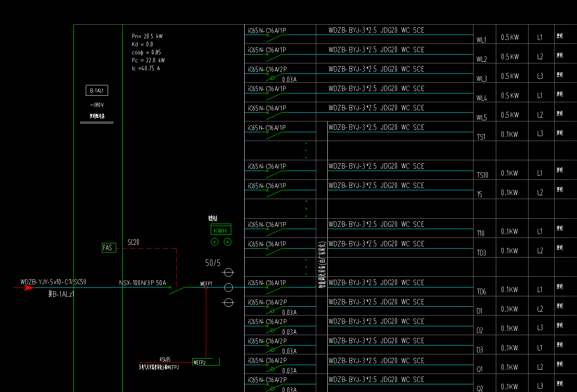Viewport: 577px width, 392px height.
Task: Select the WEFPT label text
Action: 206,284
